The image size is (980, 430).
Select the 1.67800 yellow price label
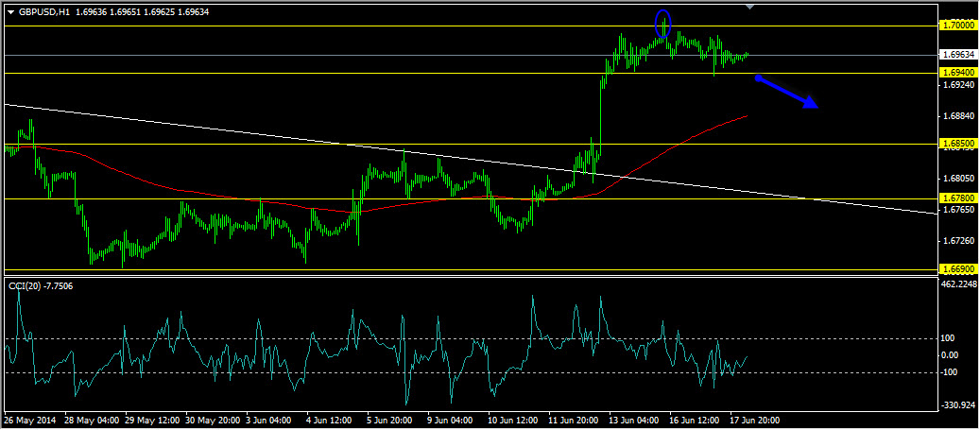point(957,198)
